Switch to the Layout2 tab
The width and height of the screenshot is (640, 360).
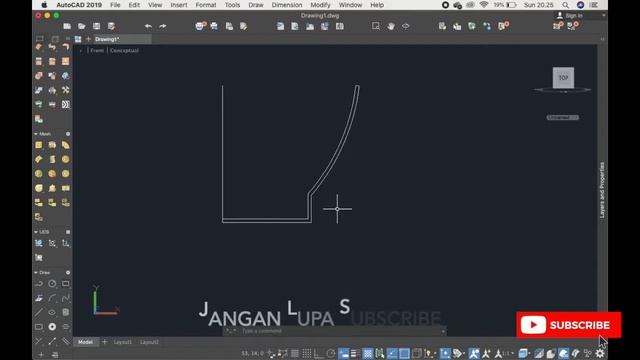(149, 342)
